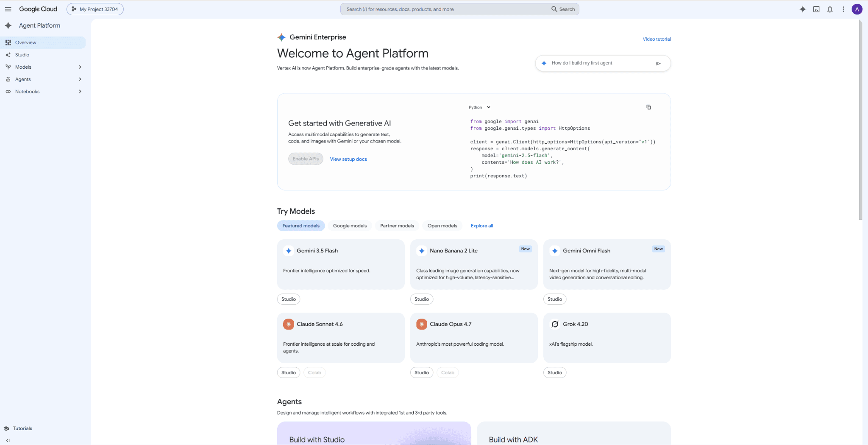The image size is (868, 445).
Task: Click the search magnifier icon button
Action: [x=563, y=9]
